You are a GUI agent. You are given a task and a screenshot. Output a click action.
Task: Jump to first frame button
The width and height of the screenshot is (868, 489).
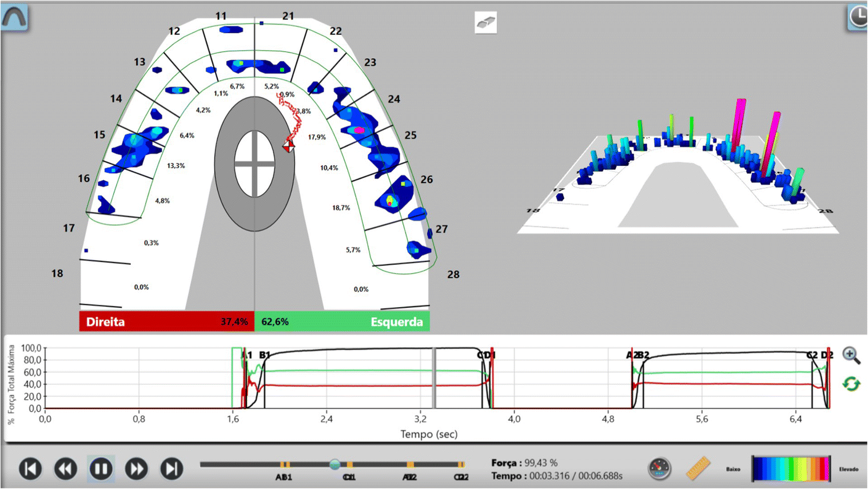click(x=30, y=469)
